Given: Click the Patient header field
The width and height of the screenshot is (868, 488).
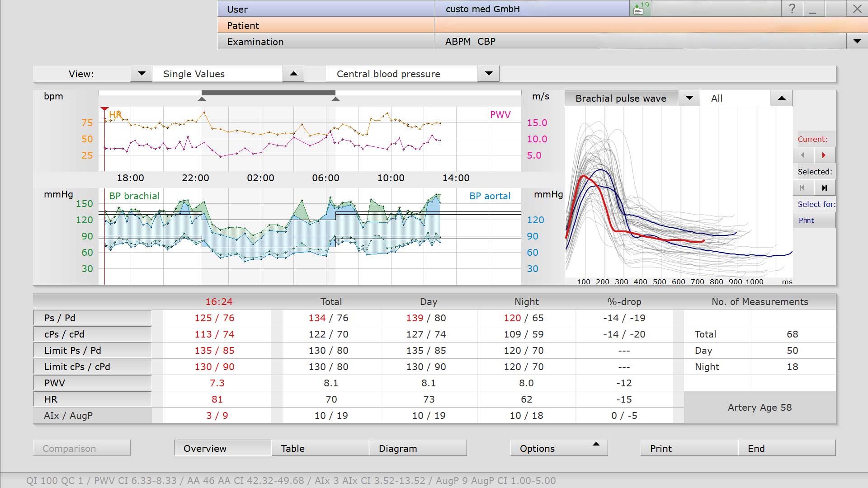Looking at the screenshot, I should 325,25.
